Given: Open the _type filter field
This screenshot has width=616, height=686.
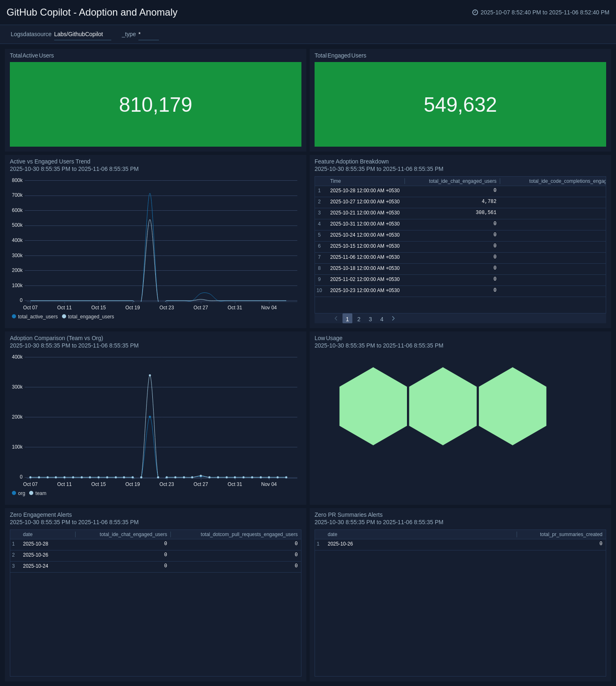Looking at the screenshot, I should (148, 35).
